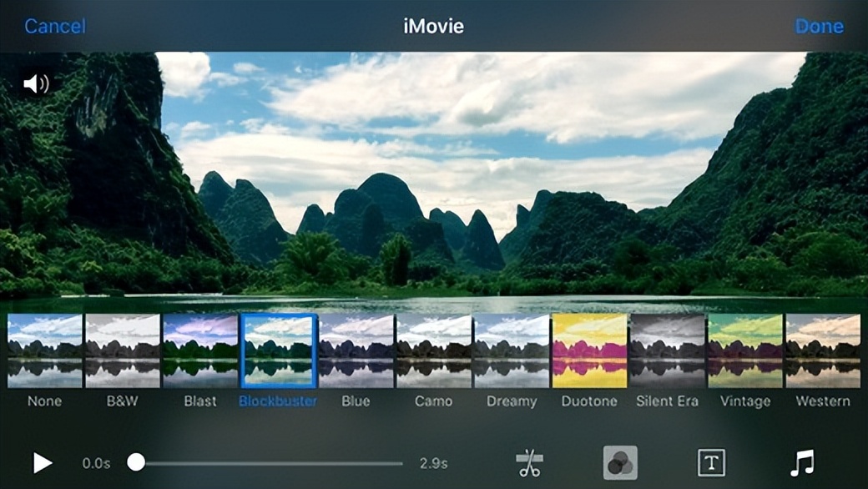This screenshot has width=868, height=489.
Task: Open the text title tool
Action: coord(711,462)
